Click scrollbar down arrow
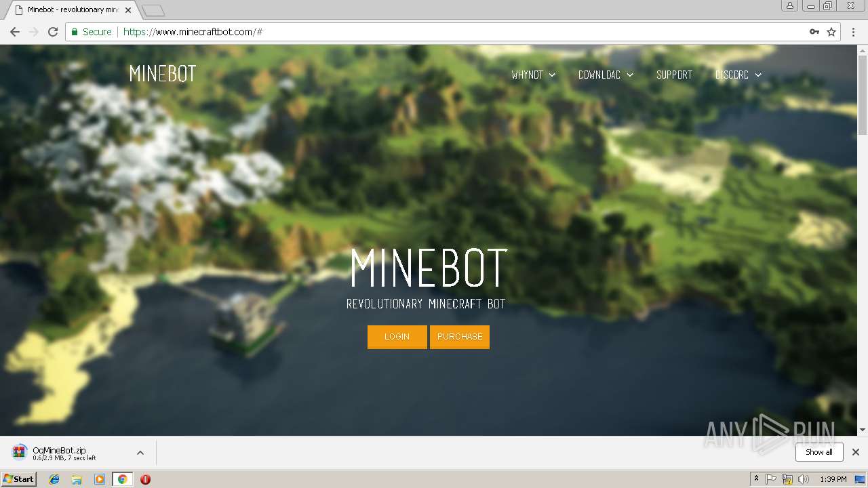 coord(863,430)
